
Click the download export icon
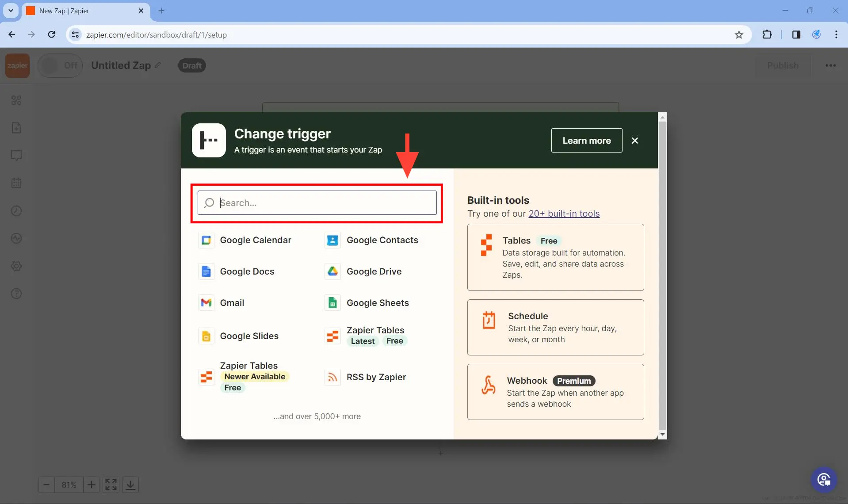tap(130, 485)
